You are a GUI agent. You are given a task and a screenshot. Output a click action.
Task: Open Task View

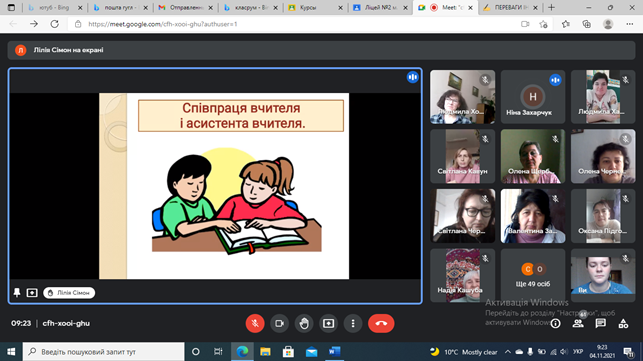[218, 352]
